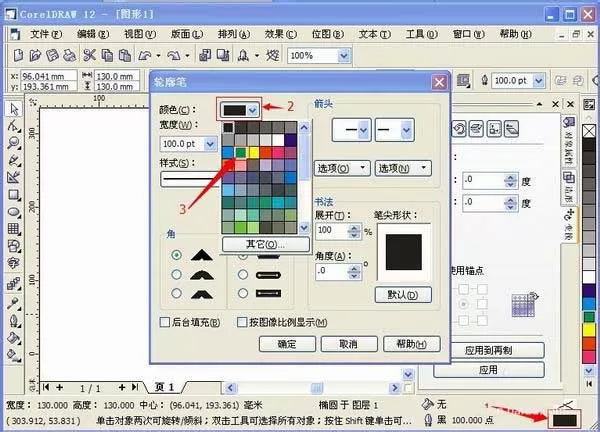This screenshot has height=432, width=600.
Task: Click the New document toolbar icon
Action: (x=18, y=55)
